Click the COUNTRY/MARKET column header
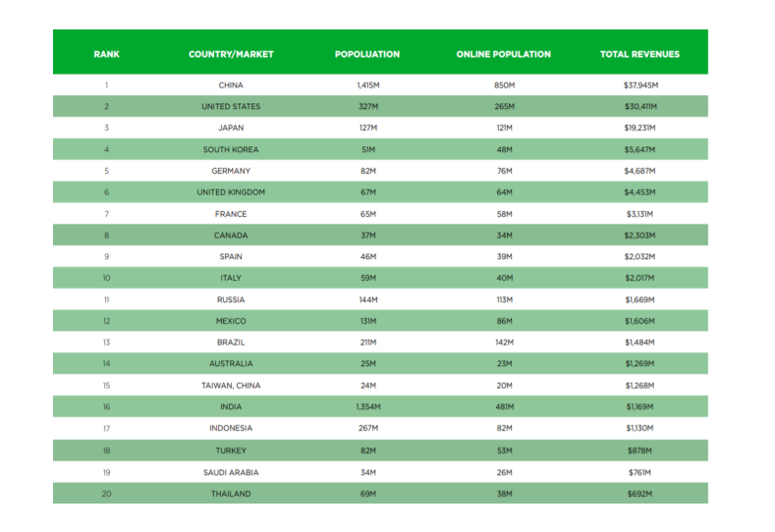The width and height of the screenshot is (775, 532). click(231, 54)
